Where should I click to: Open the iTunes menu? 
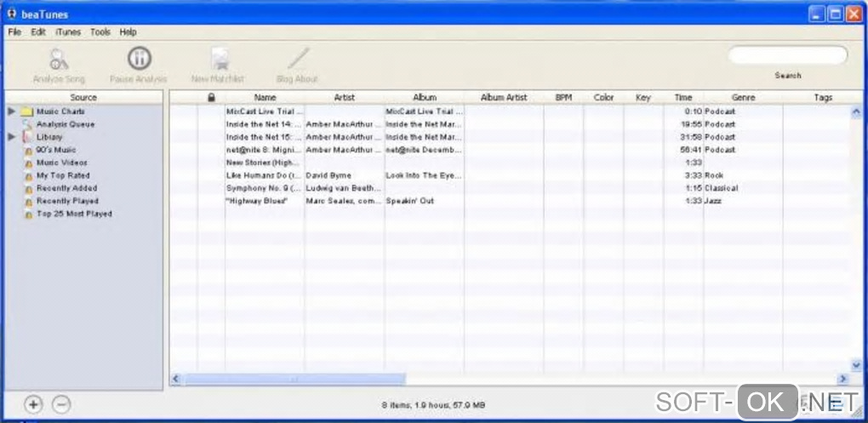[68, 32]
